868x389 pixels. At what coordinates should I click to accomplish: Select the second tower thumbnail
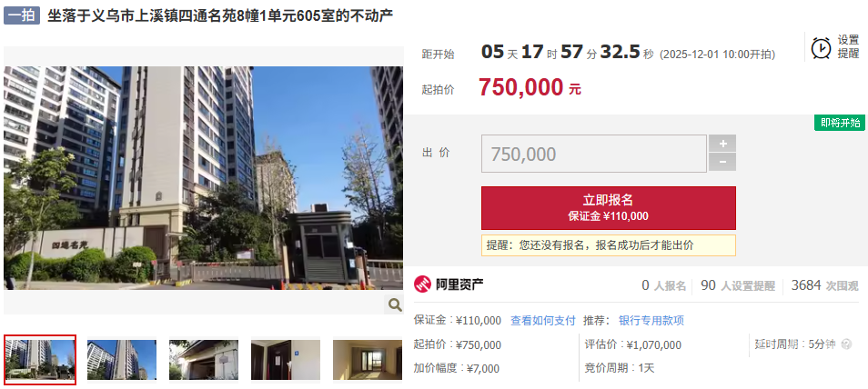122,360
